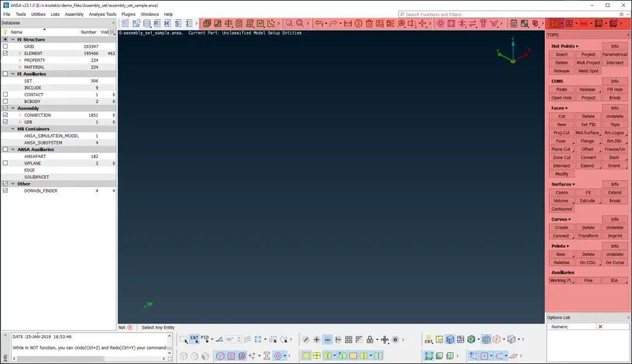Click the zoom magnifier icon in toolbar
This screenshot has width=632, height=364.
[300, 23]
